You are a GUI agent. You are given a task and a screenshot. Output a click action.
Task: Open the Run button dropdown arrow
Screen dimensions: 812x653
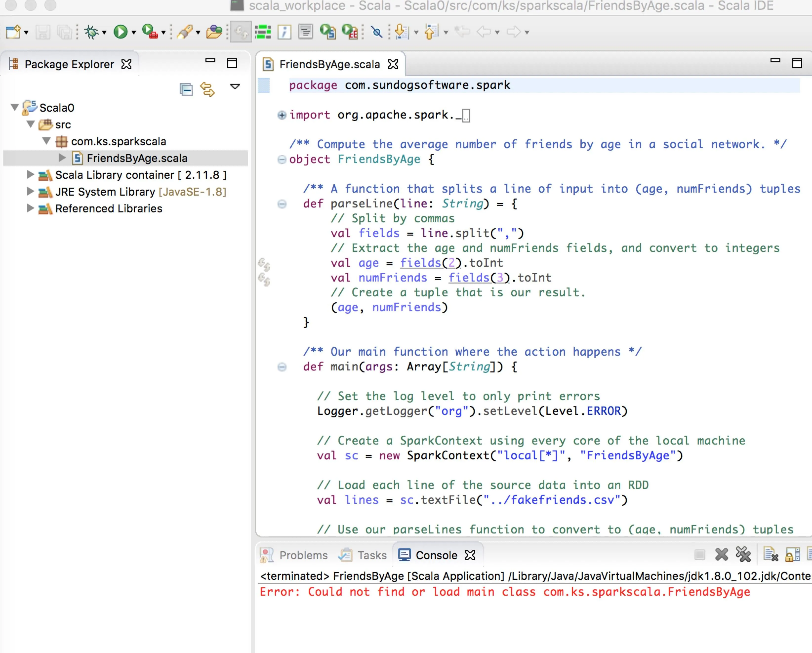click(x=134, y=33)
